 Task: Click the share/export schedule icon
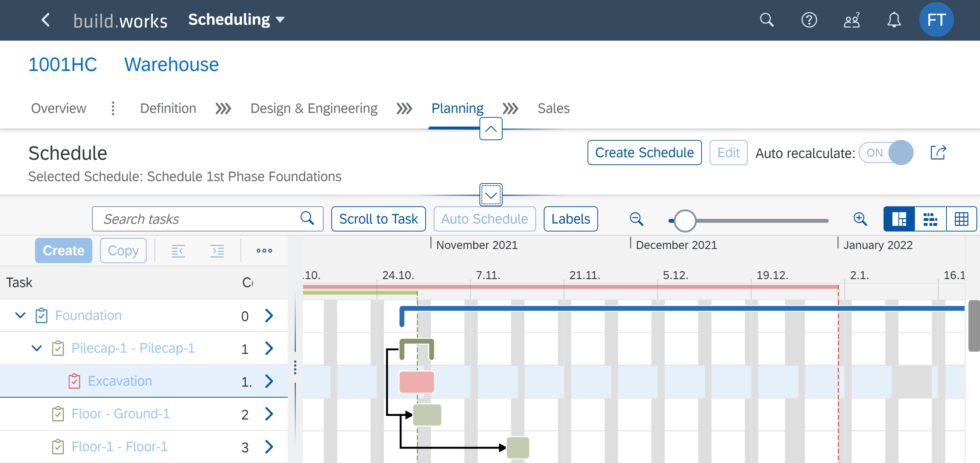[938, 153]
